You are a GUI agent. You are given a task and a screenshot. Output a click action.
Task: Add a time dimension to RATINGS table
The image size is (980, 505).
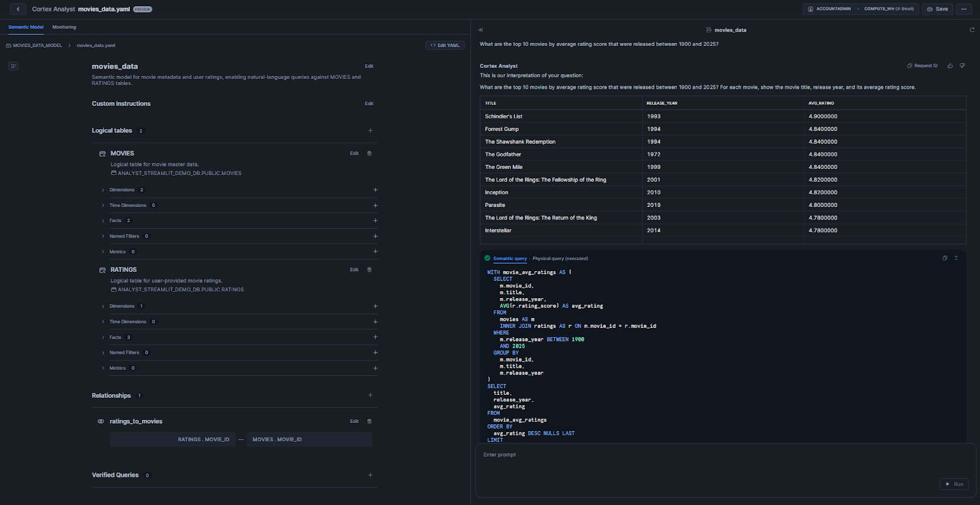pyautogui.click(x=375, y=322)
